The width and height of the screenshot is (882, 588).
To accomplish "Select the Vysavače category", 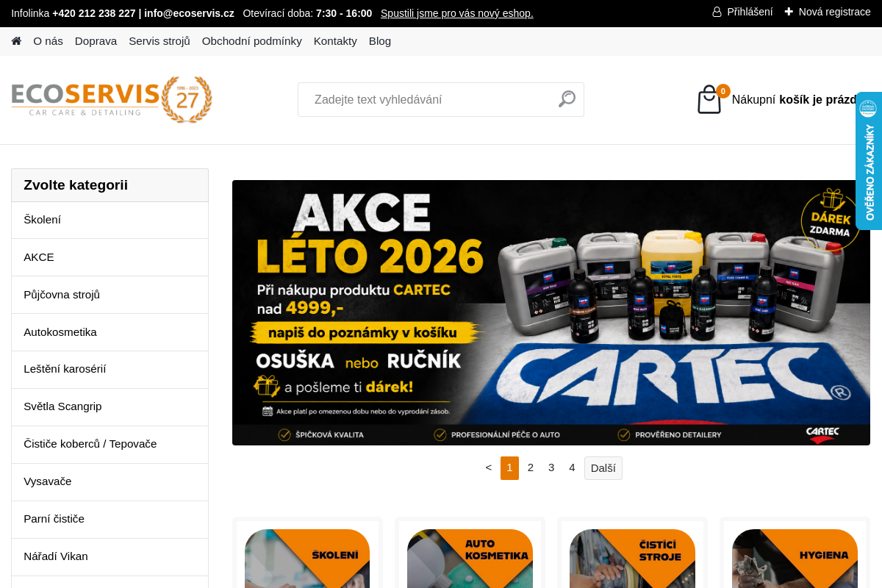I will pyautogui.click(x=110, y=481).
